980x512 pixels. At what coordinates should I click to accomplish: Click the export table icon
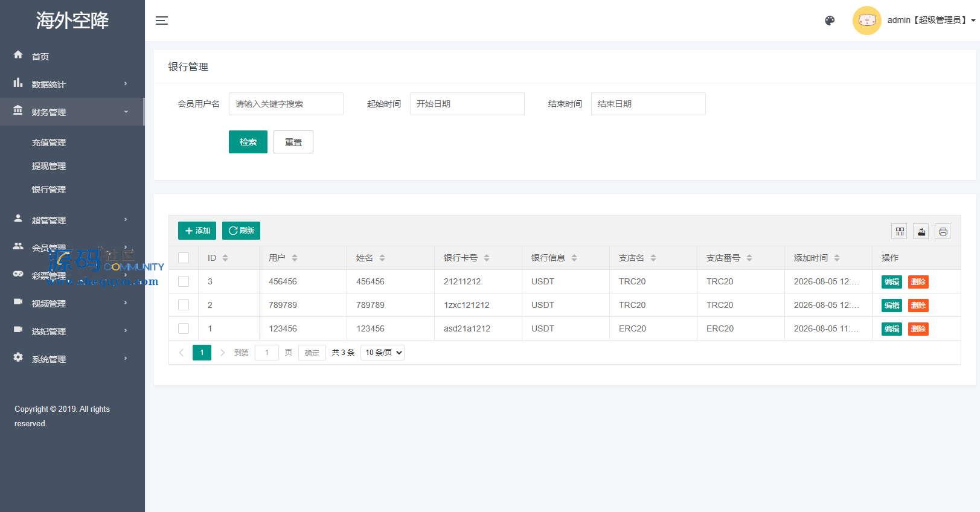click(921, 231)
